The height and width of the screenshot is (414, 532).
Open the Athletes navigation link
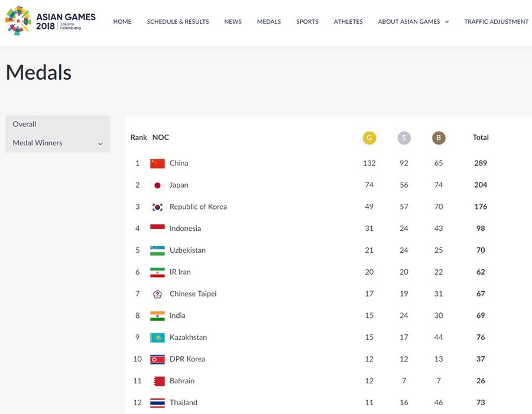click(x=348, y=22)
